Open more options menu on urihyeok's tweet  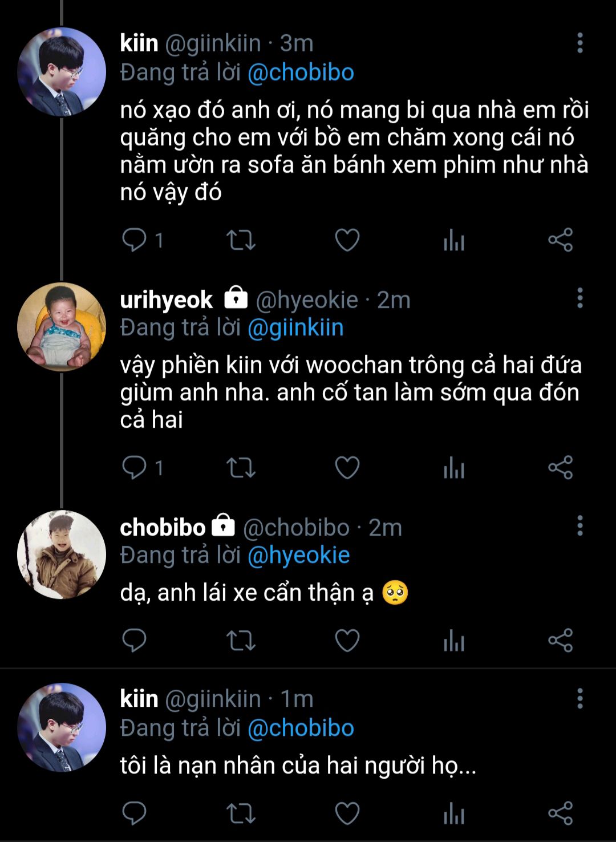point(579,298)
